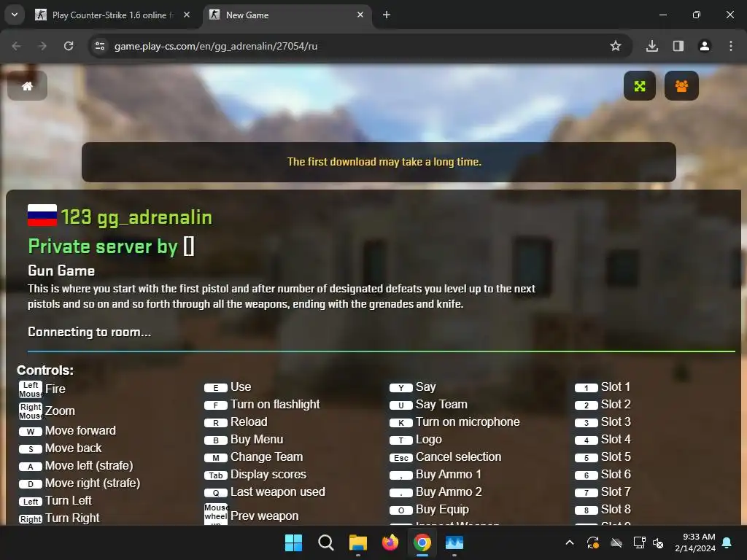The height and width of the screenshot is (560, 747).
Task: Open the Chrome profile icon
Action: click(704, 46)
